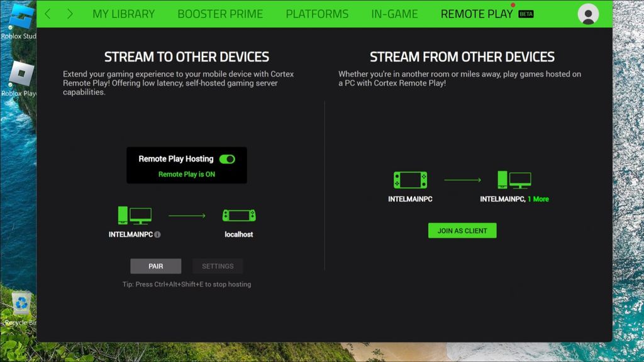Open the BOOSTER PRIME tab
Image resolution: width=644 pixels, height=362 pixels.
click(219, 13)
